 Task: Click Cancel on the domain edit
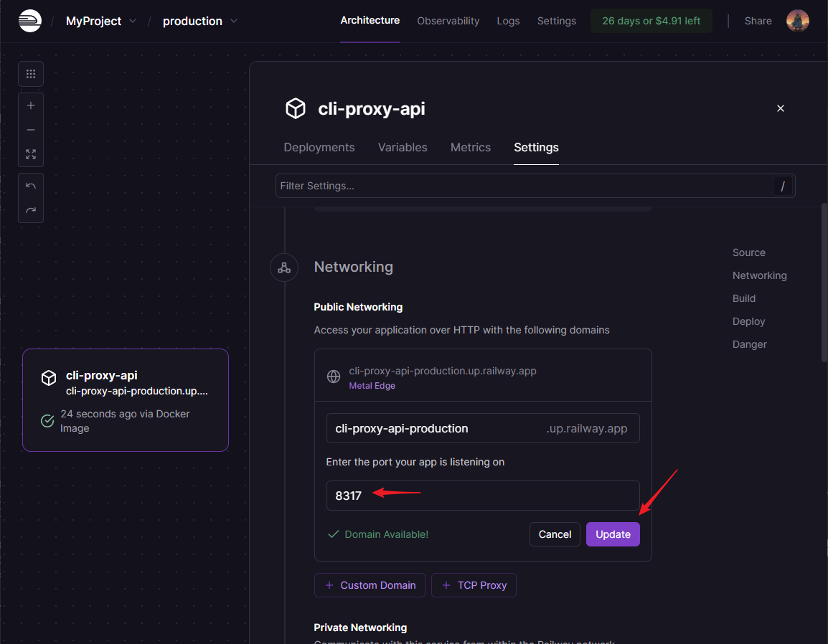pos(555,534)
